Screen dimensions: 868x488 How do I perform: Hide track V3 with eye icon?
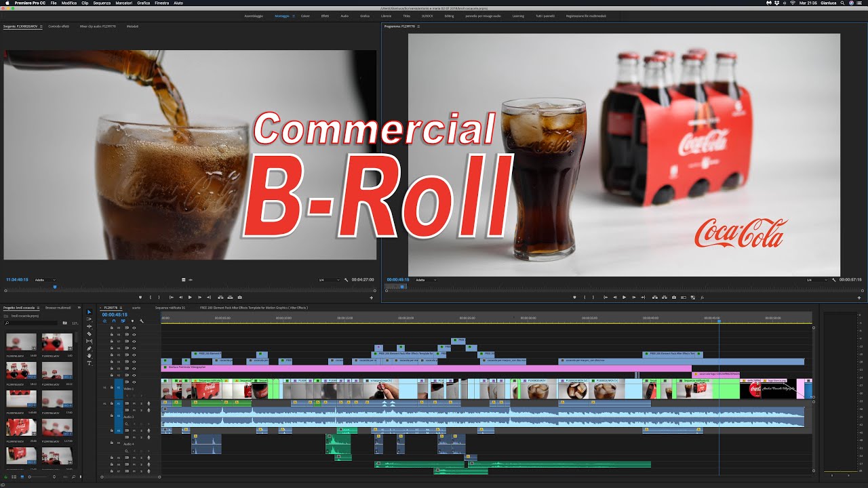[x=134, y=368]
